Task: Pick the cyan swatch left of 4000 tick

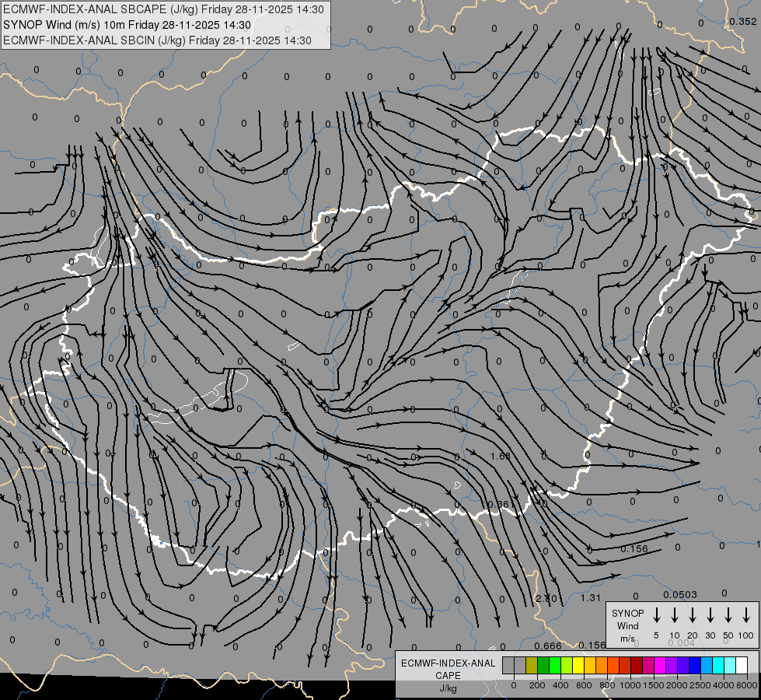Action: coord(719,665)
